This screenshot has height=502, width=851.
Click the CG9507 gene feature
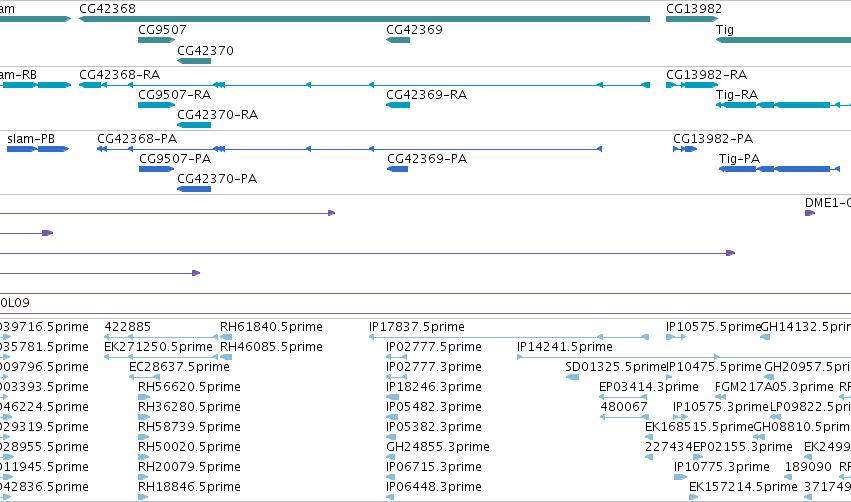[156, 40]
